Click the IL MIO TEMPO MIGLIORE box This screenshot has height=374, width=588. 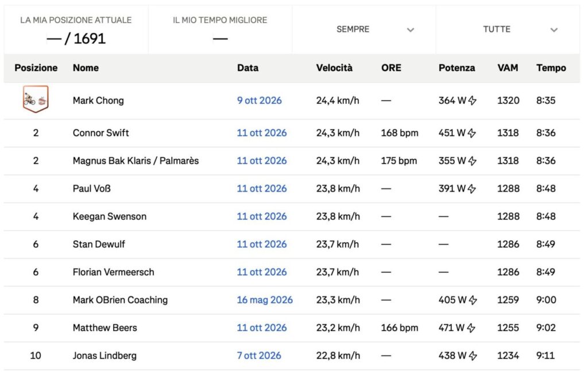tap(220, 29)
